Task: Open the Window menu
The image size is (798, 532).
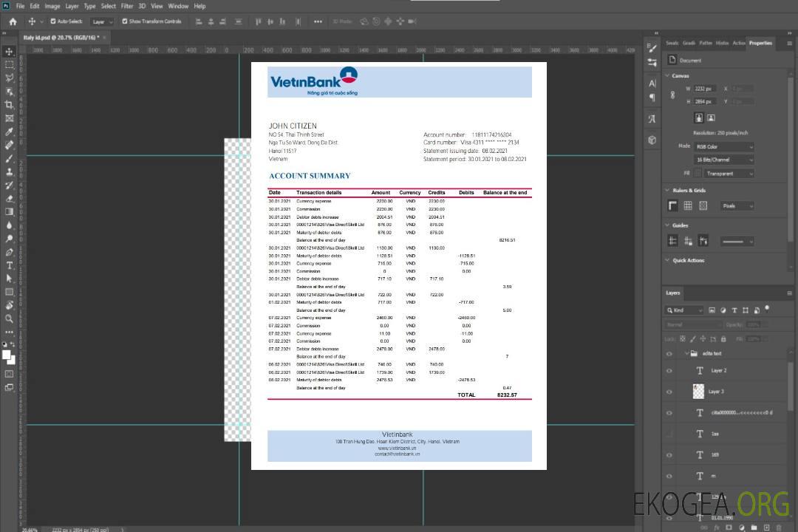Action: click(x=178, y=6)
